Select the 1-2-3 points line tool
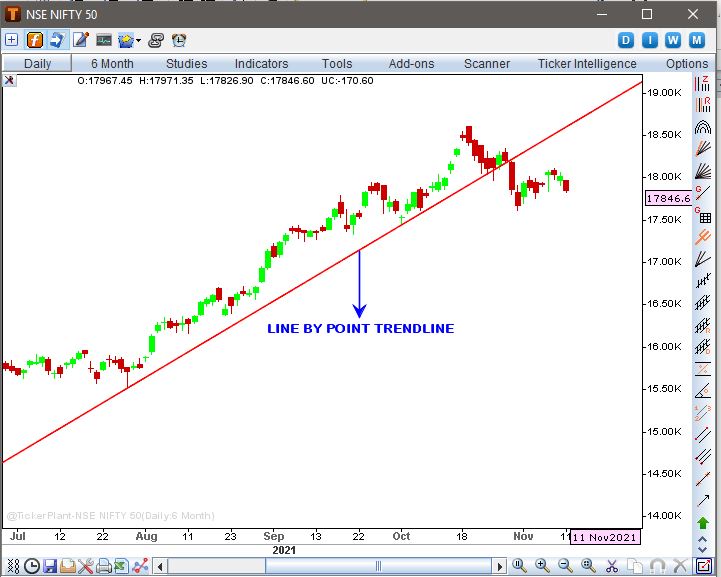 pos(702,412)
